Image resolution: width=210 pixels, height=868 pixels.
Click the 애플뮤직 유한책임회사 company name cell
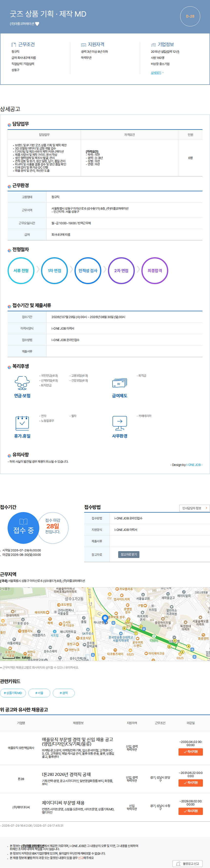click(21, 748)
